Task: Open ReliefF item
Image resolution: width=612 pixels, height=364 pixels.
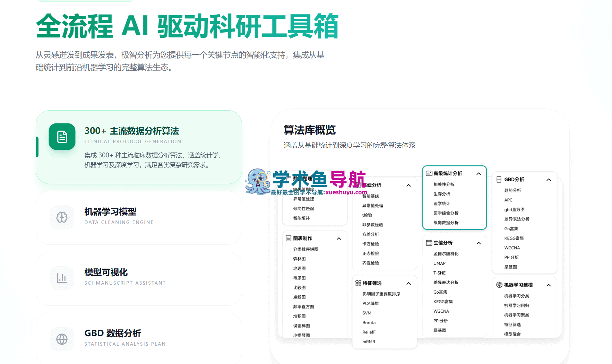Action: 369,332
